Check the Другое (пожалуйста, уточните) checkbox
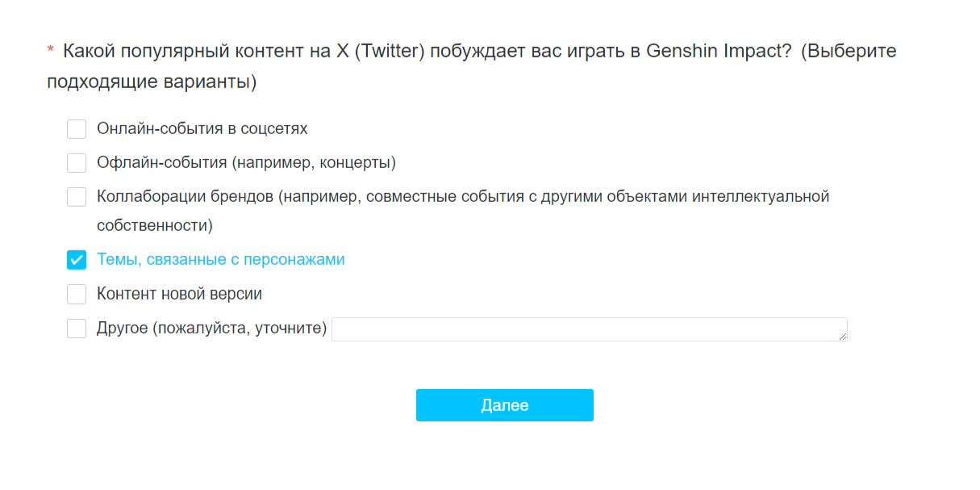This screenshot has width=980, height=490. (x=77, y=329)
